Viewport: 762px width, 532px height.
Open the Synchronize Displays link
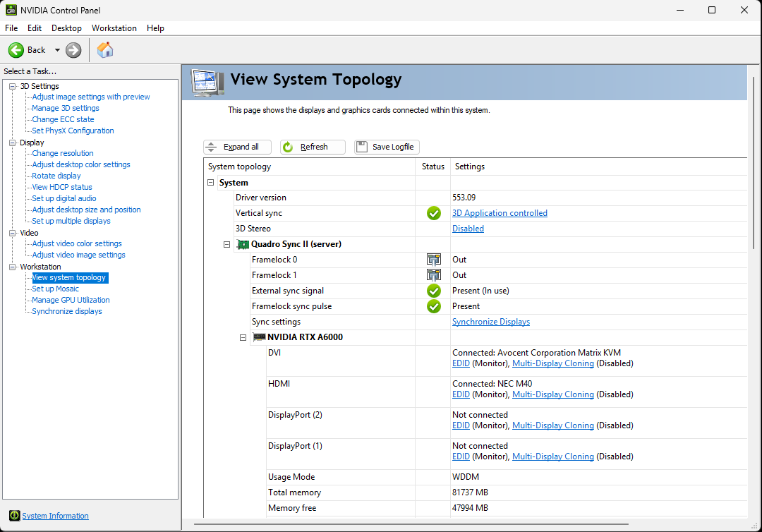pyautogui.click(x=491, y=322)
